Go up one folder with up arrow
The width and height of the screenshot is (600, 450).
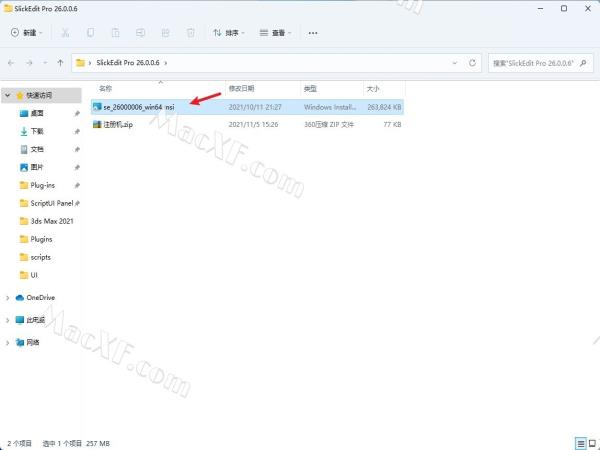[61, 63]
